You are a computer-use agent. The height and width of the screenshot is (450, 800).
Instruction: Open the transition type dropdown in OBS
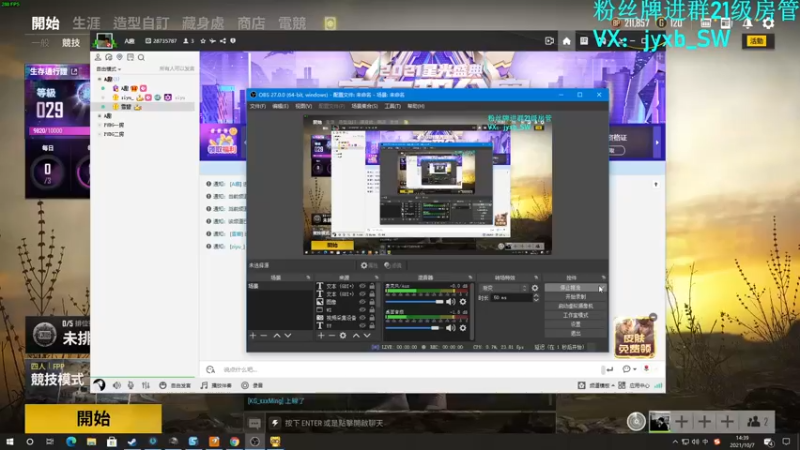point(504,288)
